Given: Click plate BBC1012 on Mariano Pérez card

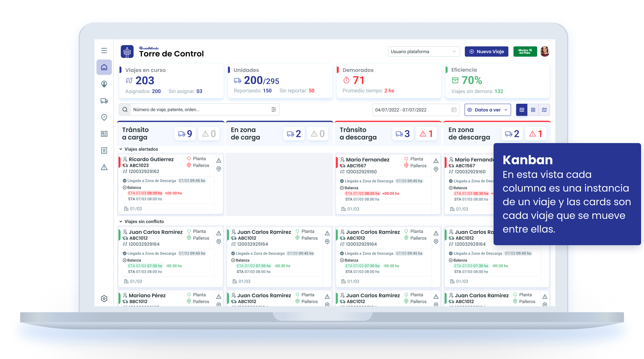Looking at the screenshot, I should 138,302.
